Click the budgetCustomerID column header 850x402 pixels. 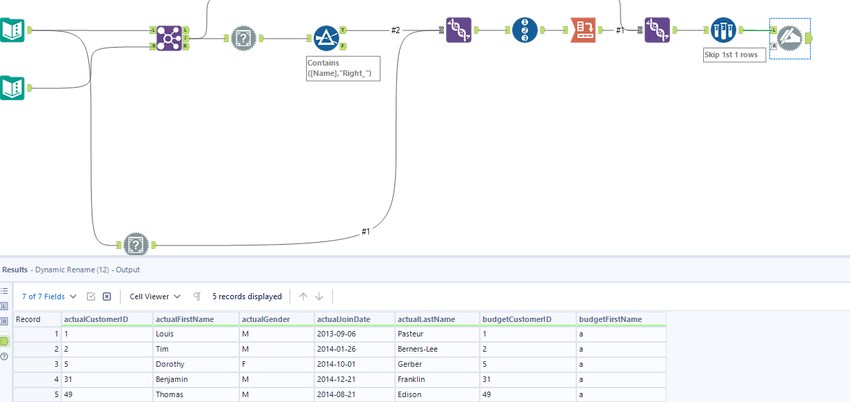[527, 319]
